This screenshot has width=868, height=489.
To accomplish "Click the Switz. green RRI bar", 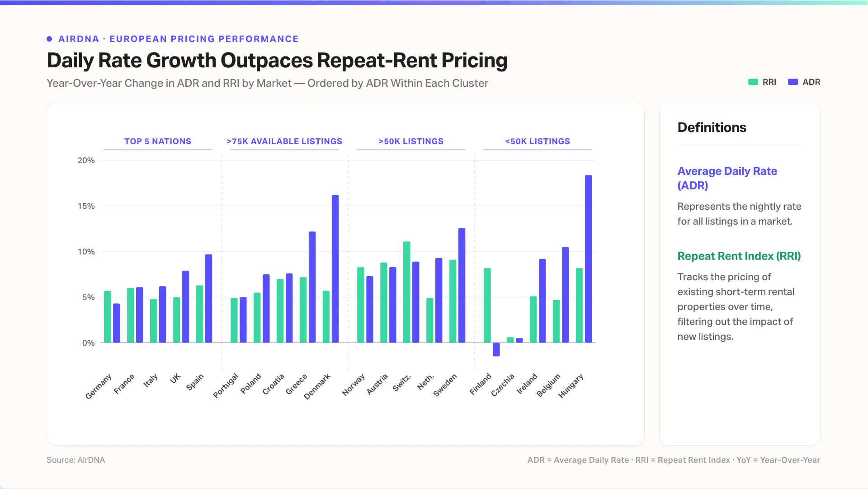I will (406, 292).
